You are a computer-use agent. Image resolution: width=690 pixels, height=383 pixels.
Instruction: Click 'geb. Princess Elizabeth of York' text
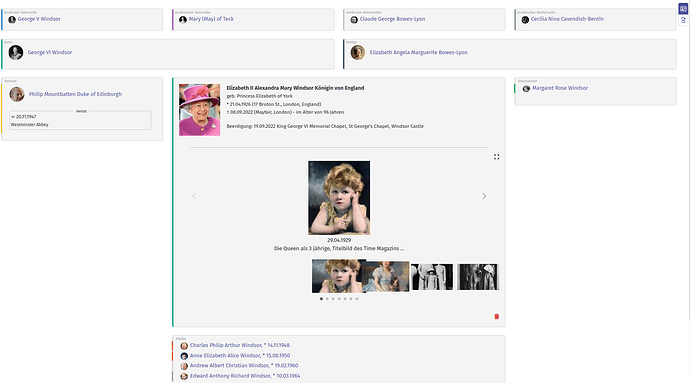(260, 96)
